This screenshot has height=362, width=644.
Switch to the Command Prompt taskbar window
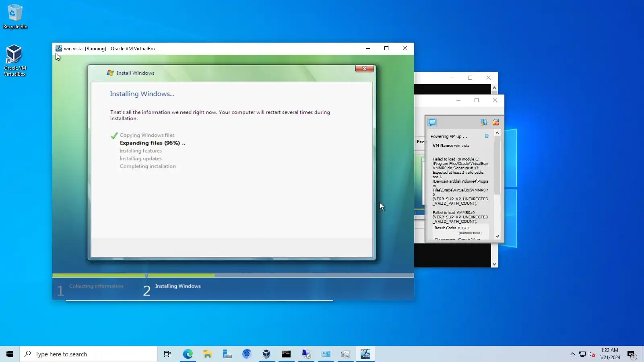286,354
